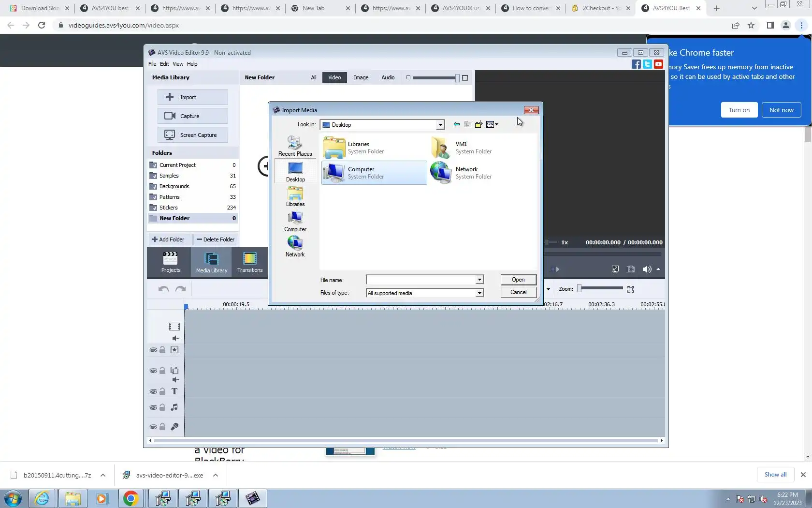Expand the File name dropdown arrow
Screen dimensions: 812x508
(x=479, y=280)
